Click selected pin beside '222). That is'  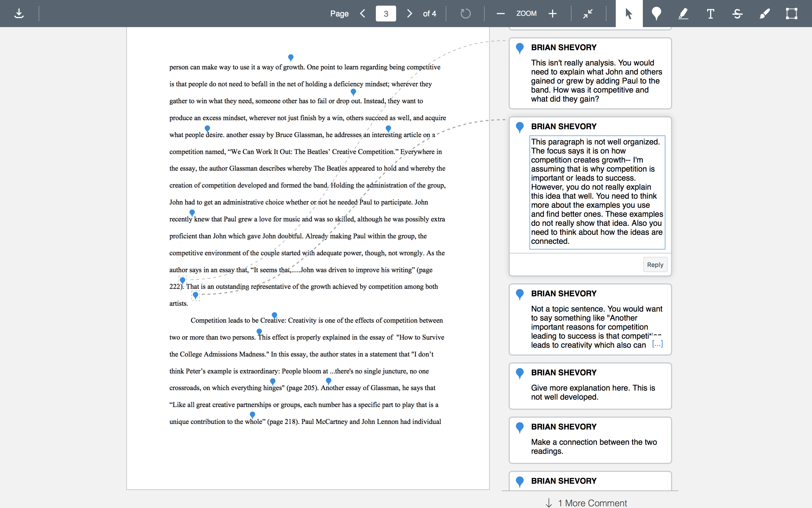tap(182, 280)
